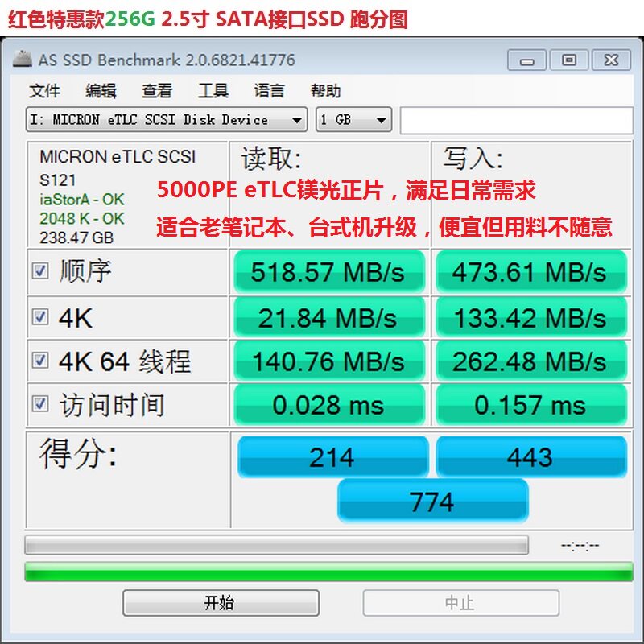This screenshot has height=644, width=644.
Task: Open the 帮助 menu
Action: pos(325,90)
